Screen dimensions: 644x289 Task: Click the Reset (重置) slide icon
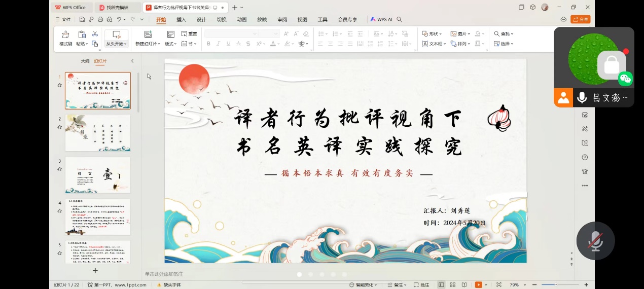190,34
